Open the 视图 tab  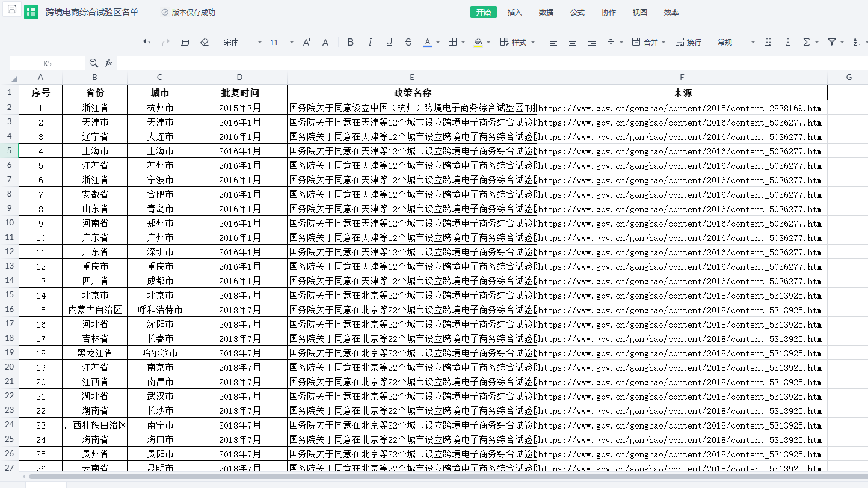click(640, 12)
